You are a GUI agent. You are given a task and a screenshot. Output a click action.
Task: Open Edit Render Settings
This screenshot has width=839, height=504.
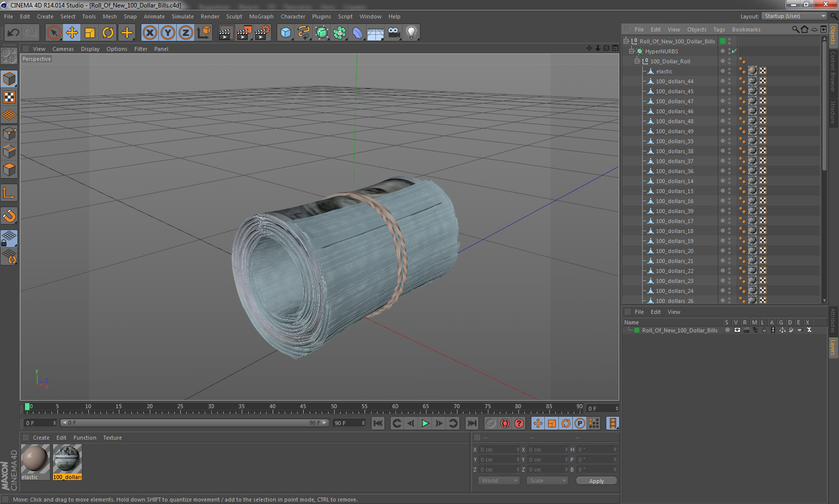coord(263,33)
